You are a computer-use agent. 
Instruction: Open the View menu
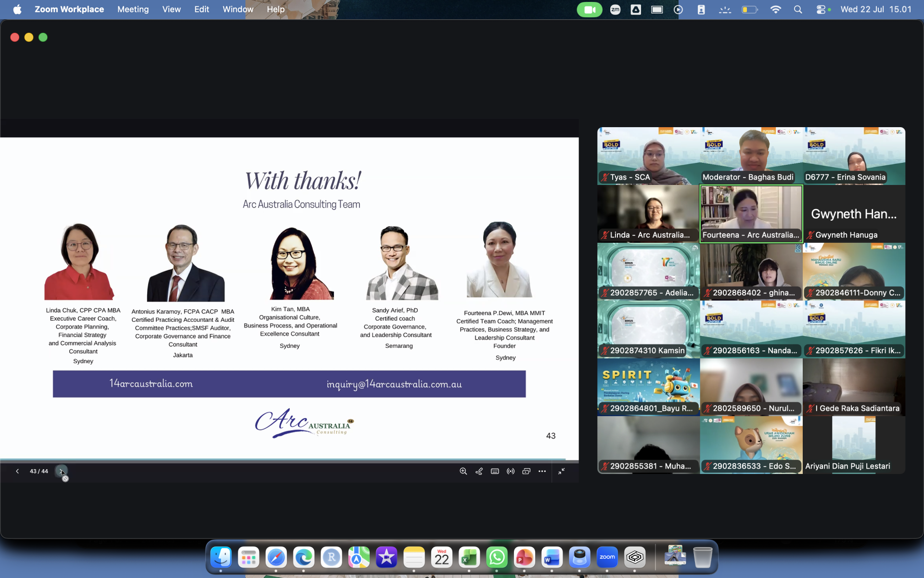point(171,9)
